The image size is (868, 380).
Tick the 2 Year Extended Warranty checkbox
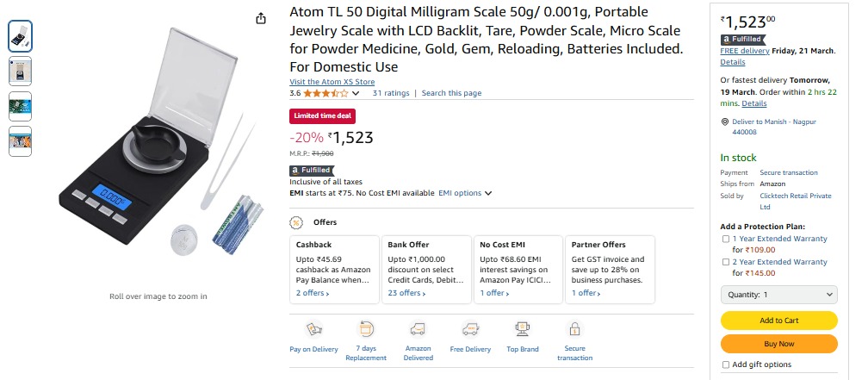[x=725, y=262]
